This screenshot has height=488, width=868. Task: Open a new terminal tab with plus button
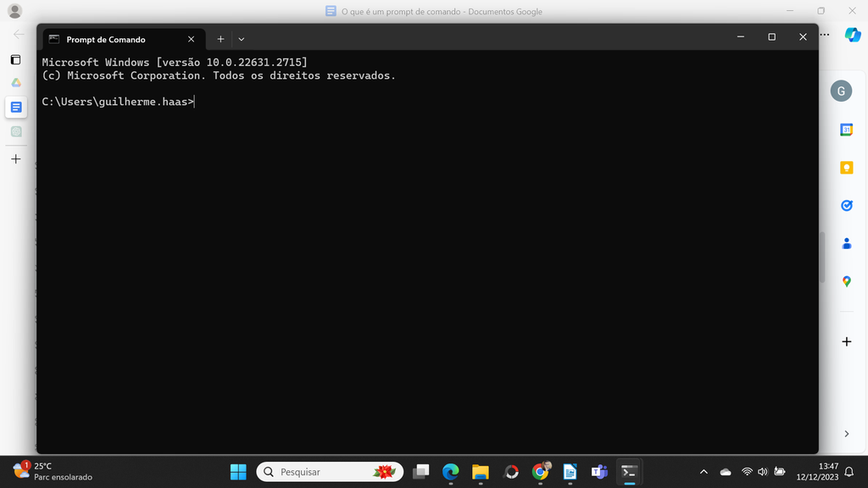click(220, 39)
